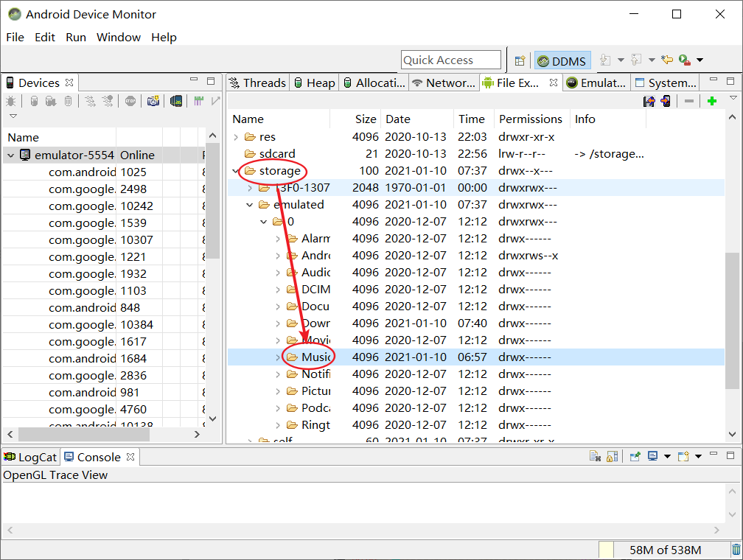Click the Start Method Profiling icon
743x560 pixels.
click(108, 101)
